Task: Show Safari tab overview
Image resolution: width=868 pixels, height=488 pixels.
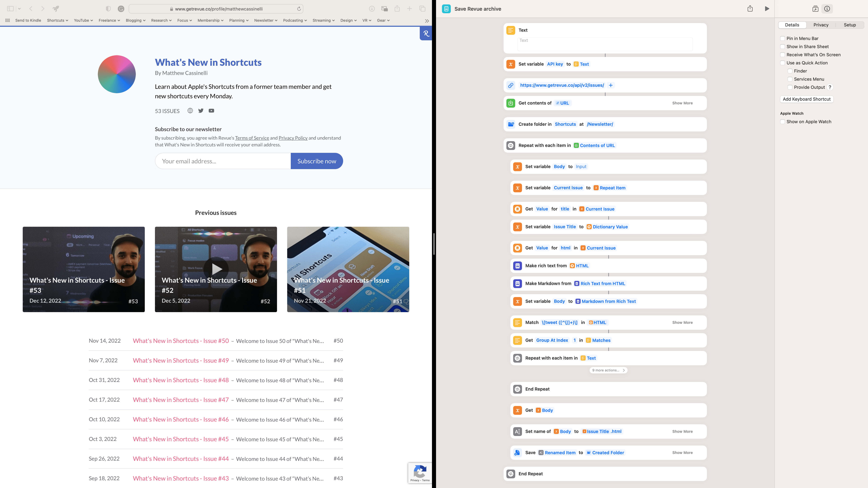Action: 422,9
